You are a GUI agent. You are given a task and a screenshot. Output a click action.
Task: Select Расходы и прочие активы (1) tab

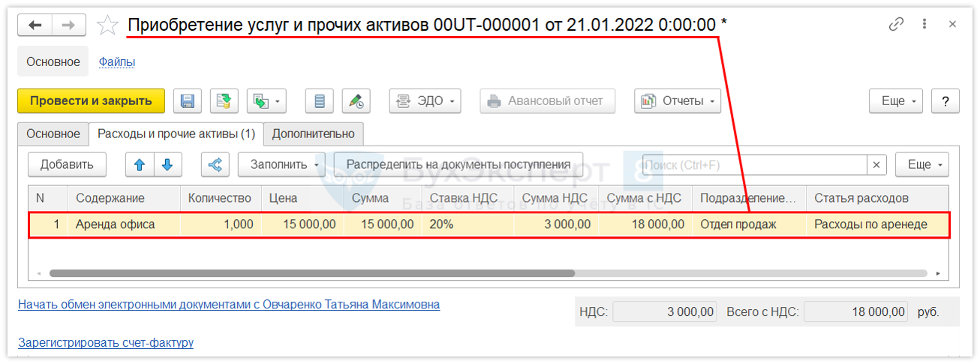pos(176,134)
